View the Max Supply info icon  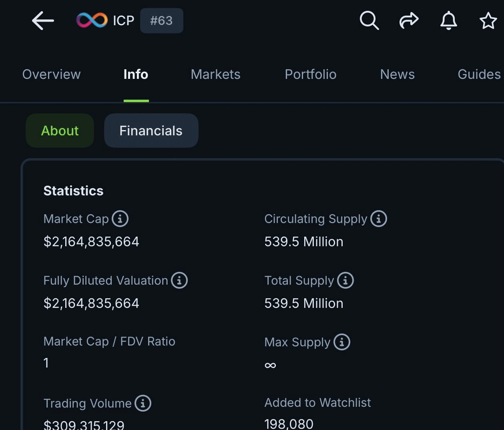pos(342,342)
